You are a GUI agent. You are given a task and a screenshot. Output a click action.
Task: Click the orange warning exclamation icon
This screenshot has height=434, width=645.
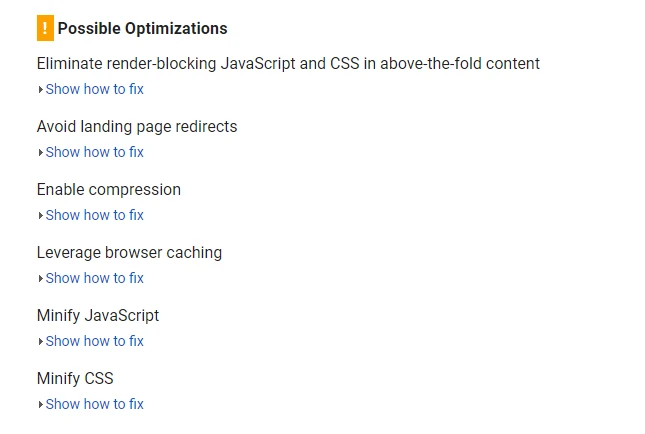(45, 28)
